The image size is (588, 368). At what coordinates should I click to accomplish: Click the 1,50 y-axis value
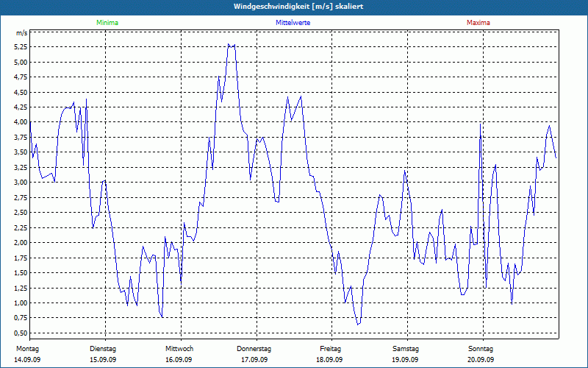(x=22, y=272)
